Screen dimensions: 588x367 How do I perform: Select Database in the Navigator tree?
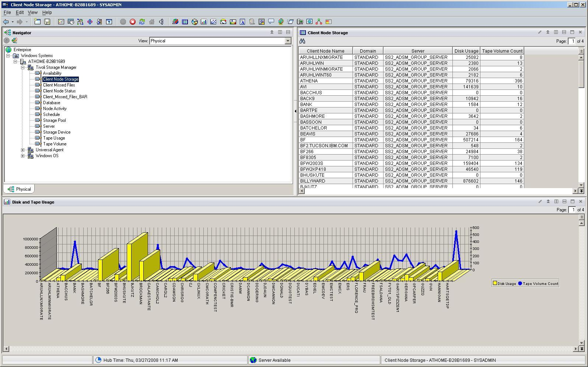pyautogui.click(x=52, y=103)
